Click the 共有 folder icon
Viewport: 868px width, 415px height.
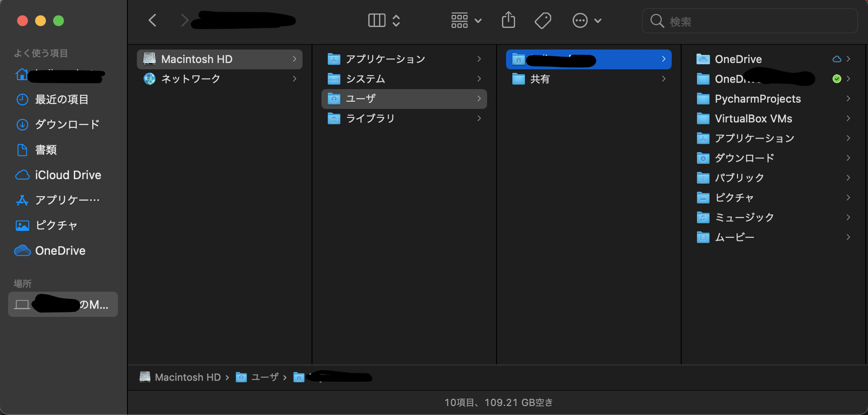[x=519, y=79]
